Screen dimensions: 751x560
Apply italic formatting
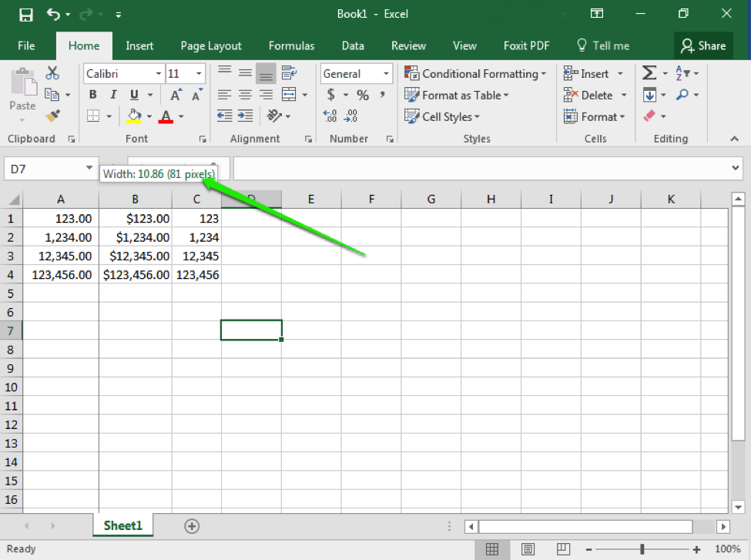112,94
